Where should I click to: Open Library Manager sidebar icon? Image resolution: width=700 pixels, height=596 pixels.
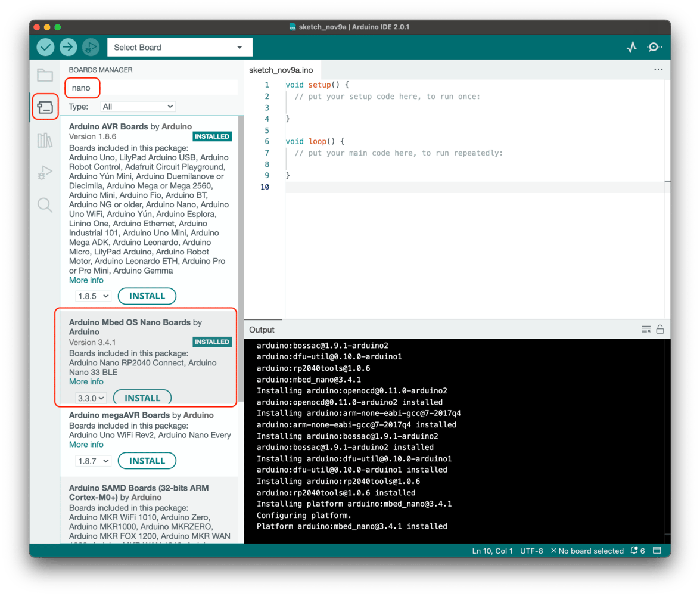coord(45,140)
